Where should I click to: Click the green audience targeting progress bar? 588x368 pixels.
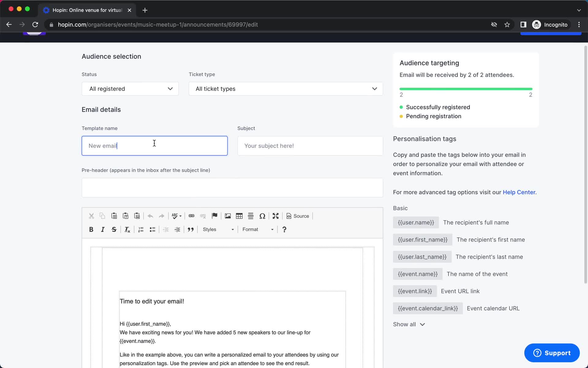click(465, 89)
